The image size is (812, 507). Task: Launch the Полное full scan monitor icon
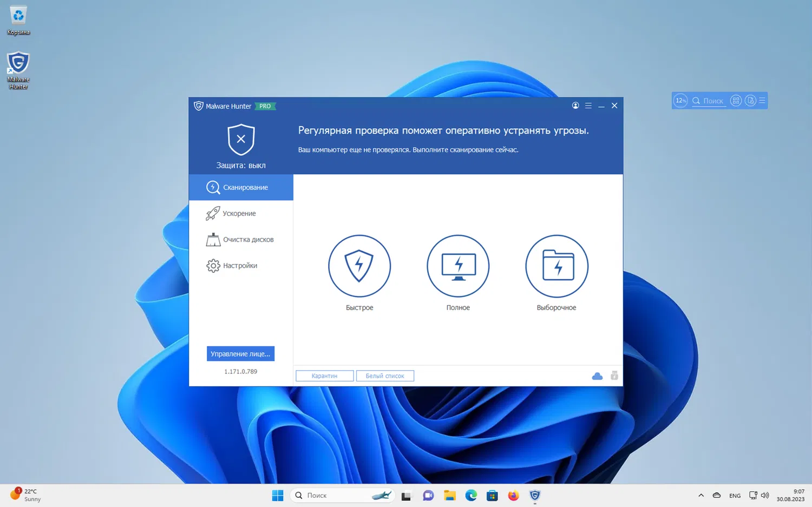(x=458, y=266)
